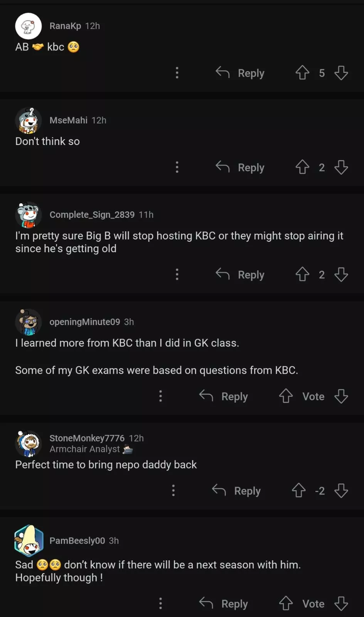Downvote Complete_Sign_2839's comment

pos(341,275)
